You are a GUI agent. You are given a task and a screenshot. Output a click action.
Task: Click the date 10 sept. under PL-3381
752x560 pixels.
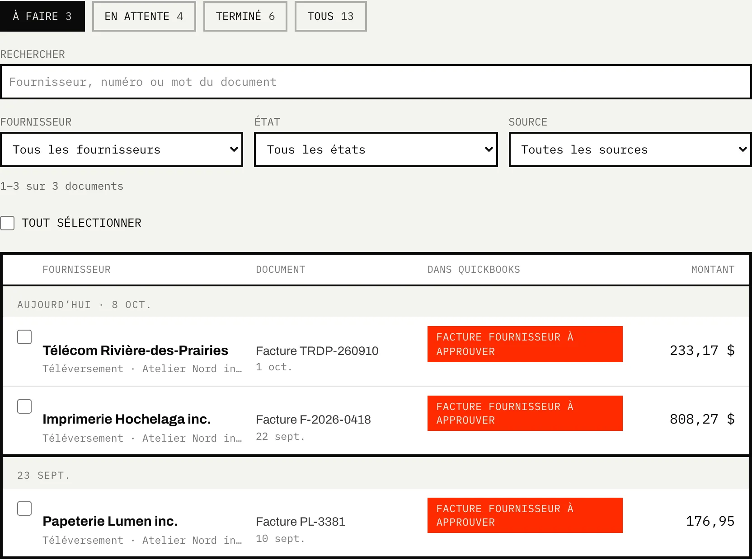[x=280, y=539]
